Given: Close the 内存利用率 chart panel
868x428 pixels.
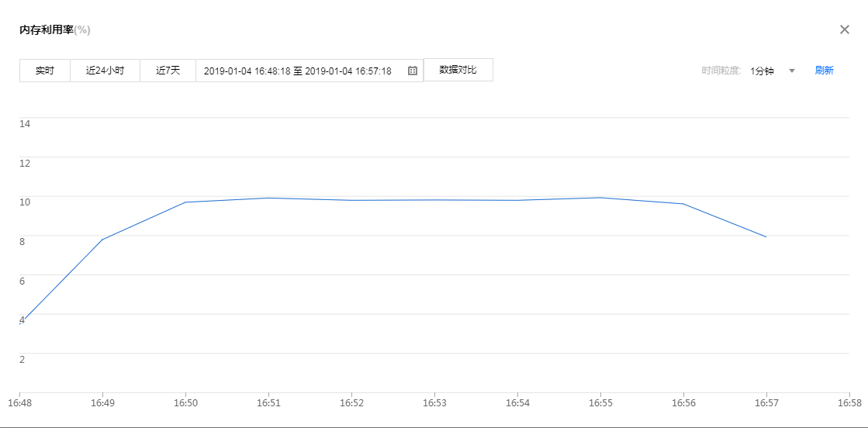Looking at the screenshot, I should pos(845,29).
